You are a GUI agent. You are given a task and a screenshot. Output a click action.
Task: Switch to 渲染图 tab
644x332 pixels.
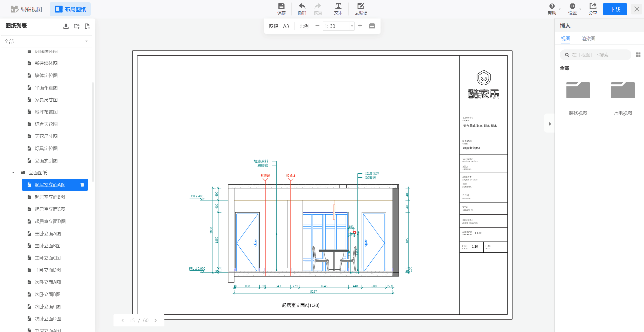pyautogui.click(x=588, y=39)
